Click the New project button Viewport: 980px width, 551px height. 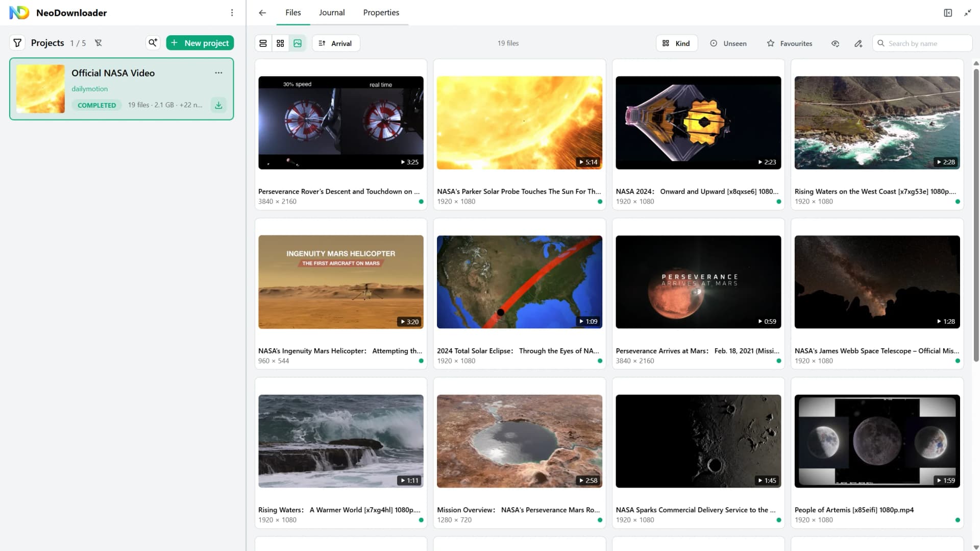pos(200,43)
